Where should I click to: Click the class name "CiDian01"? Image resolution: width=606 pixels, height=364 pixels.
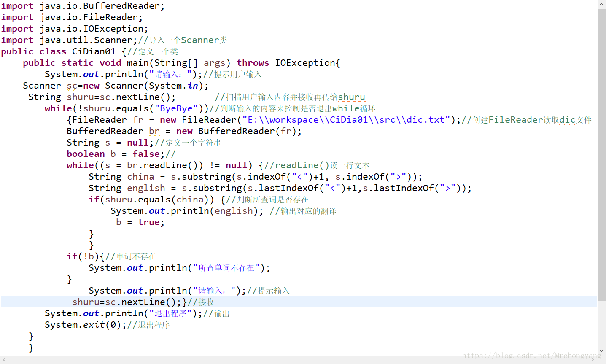(94, 51)
